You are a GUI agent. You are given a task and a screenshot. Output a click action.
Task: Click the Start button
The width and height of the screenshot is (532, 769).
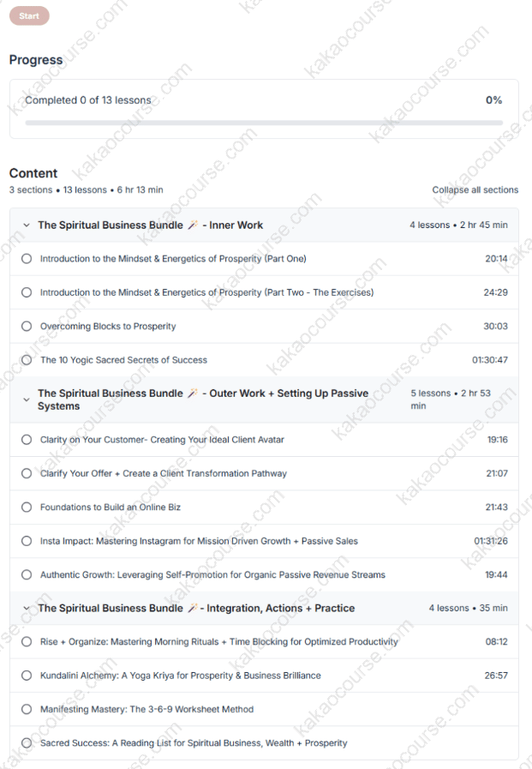point(29,15)
